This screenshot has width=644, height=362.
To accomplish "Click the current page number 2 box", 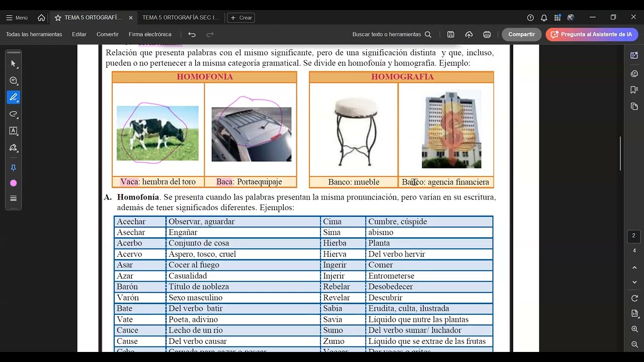I will pyautogui.click(x=634, y=236).
